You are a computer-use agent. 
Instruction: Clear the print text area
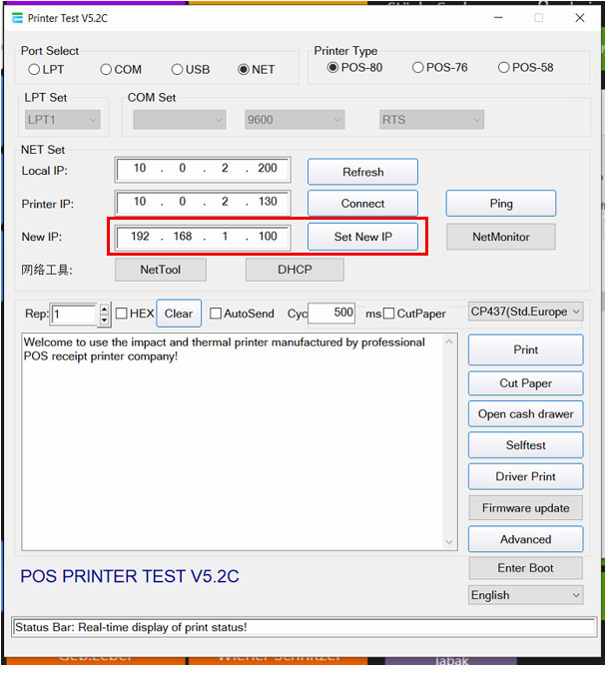tap(179, 314)
